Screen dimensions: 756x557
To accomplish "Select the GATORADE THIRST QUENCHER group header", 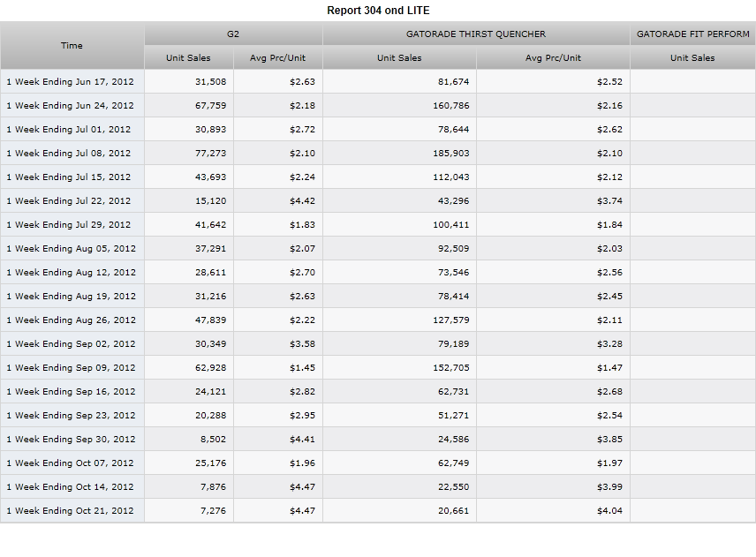I will click(x=476, y=34).
